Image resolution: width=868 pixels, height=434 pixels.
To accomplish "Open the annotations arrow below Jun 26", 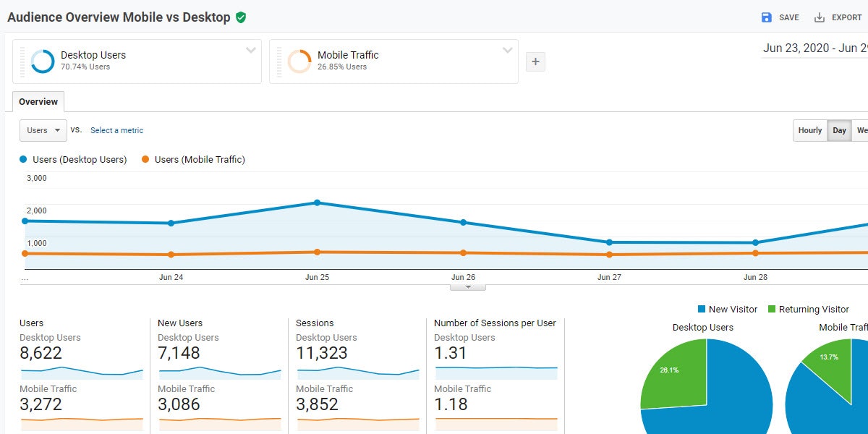I will coord(468,286).
